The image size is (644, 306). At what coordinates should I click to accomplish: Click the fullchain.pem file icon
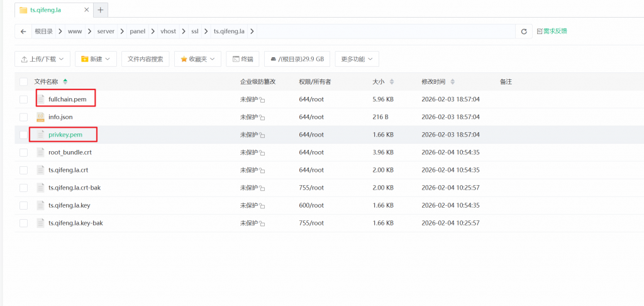[40, 99]
